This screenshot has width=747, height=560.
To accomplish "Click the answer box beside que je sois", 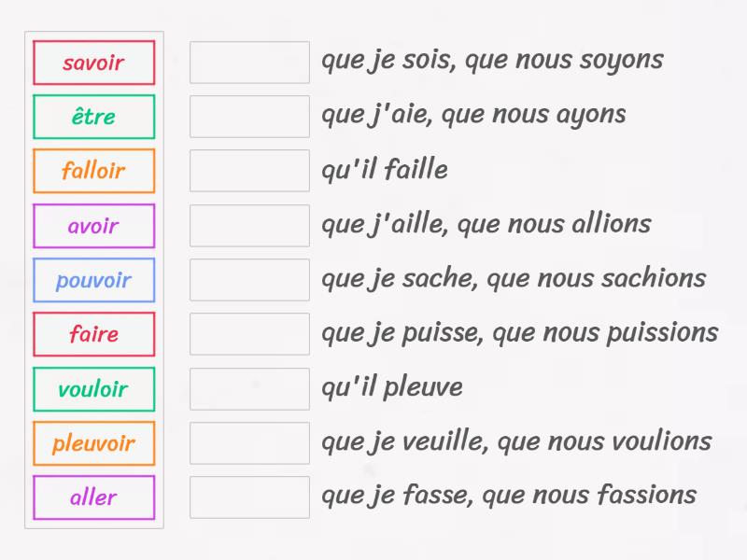I will coord(249,62).
